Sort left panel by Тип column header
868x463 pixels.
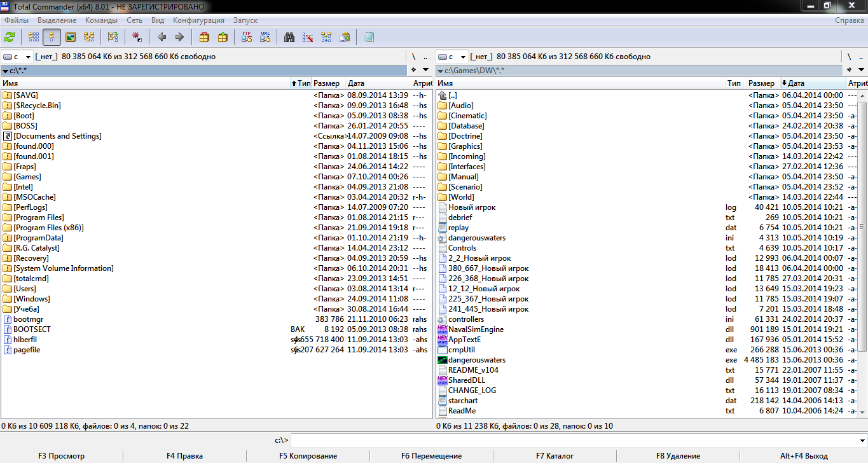tap(300, 83)
